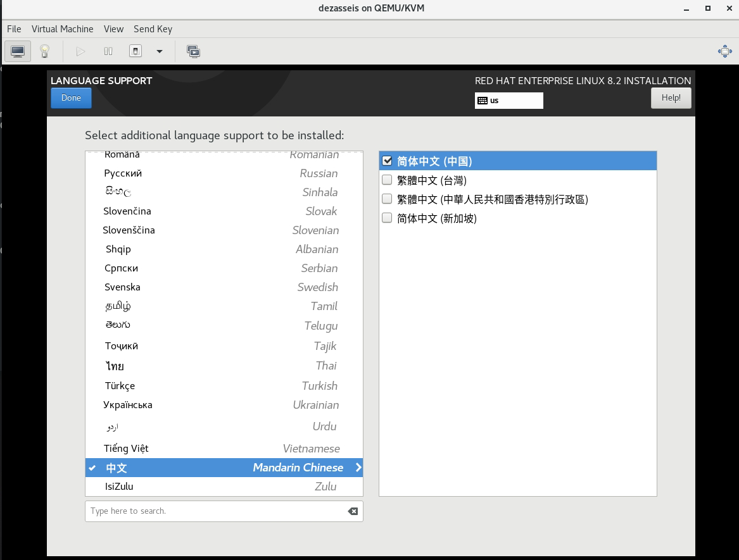Maximize the QEMU/KVM window

708,8
